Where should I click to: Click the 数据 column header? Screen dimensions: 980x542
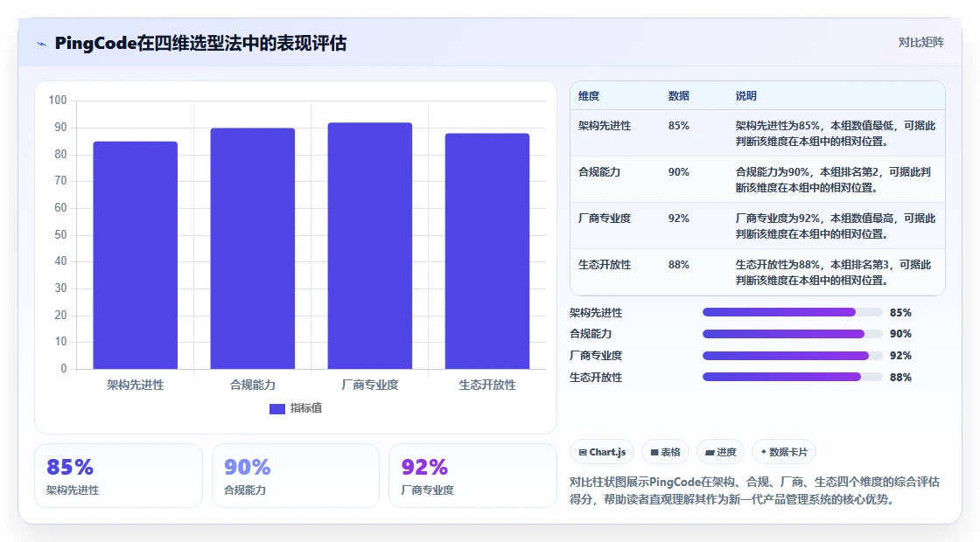coord(679,95)
